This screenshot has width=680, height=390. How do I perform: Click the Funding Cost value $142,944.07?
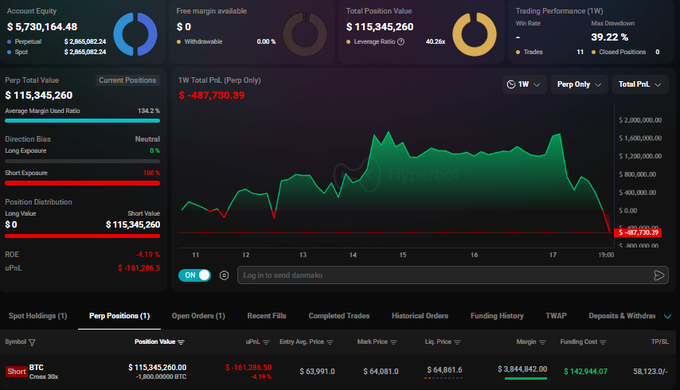[585, 371]
